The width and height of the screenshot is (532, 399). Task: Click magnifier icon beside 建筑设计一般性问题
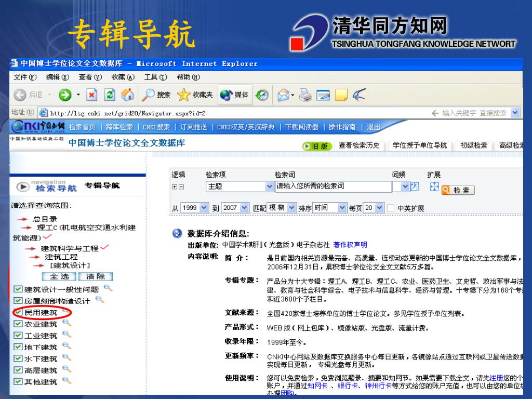[x=108, y=288]
